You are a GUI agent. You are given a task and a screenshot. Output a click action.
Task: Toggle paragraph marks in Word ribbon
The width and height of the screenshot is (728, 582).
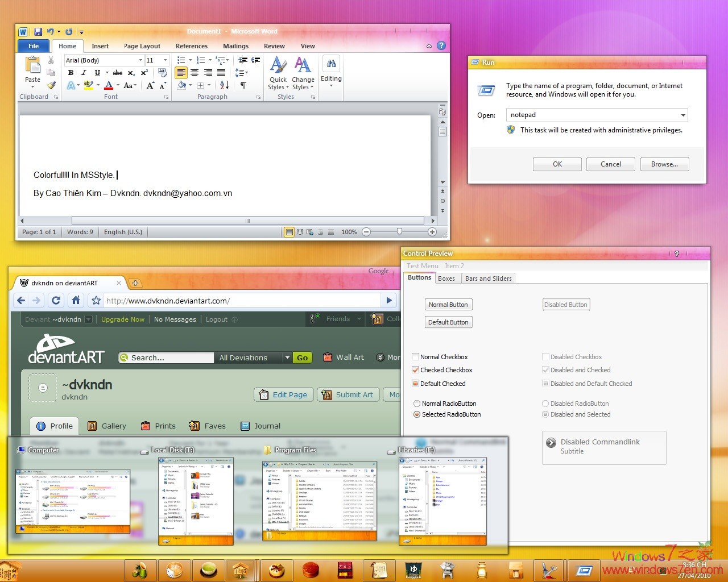[x=243, y=85]
